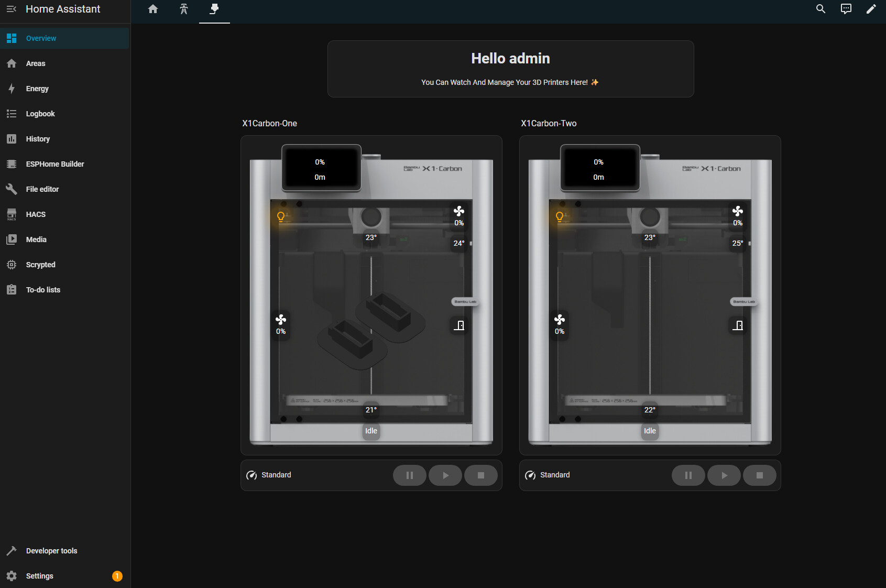Viewport: 886px width, 588px height.
Task: Click the Settings notification badge
Action: [117, 576]
